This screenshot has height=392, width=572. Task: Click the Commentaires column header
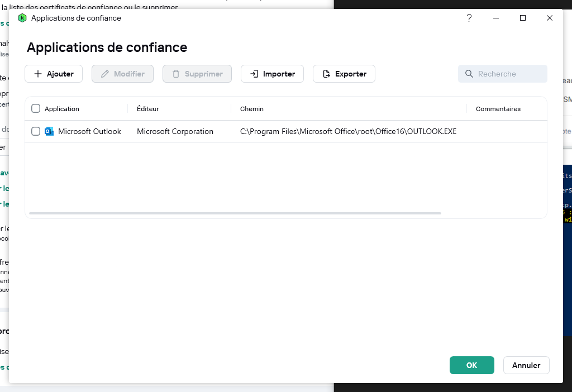(498, 109)
